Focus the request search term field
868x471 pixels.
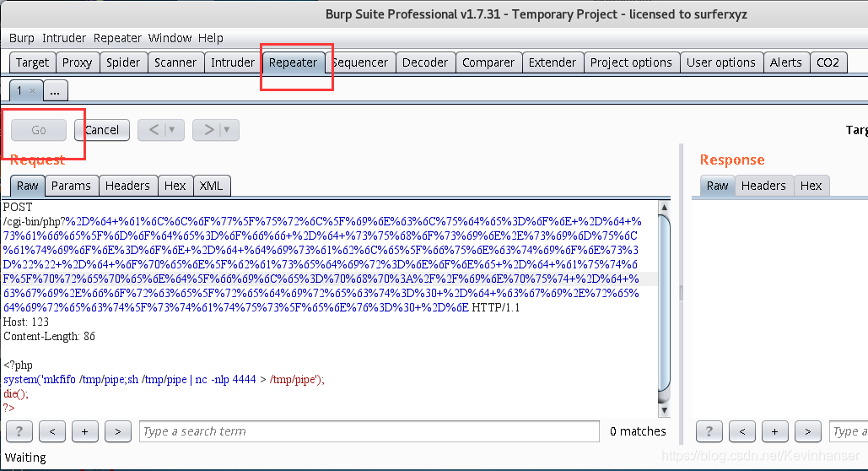pyautogui.click(x=369, y=431)
